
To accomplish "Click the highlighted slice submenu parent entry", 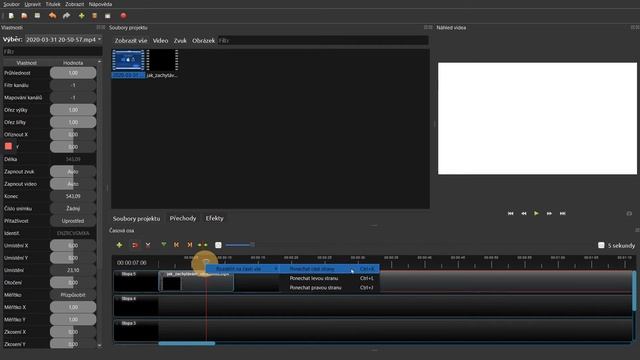I will (243, 269).
